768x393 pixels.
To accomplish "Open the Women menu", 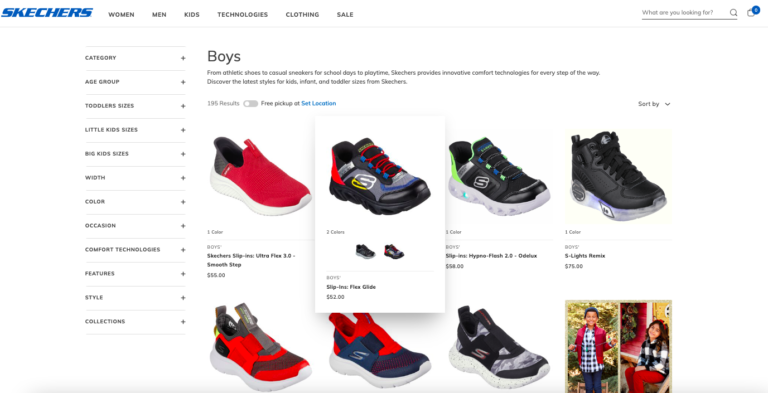I will click(x=121, y=15).
